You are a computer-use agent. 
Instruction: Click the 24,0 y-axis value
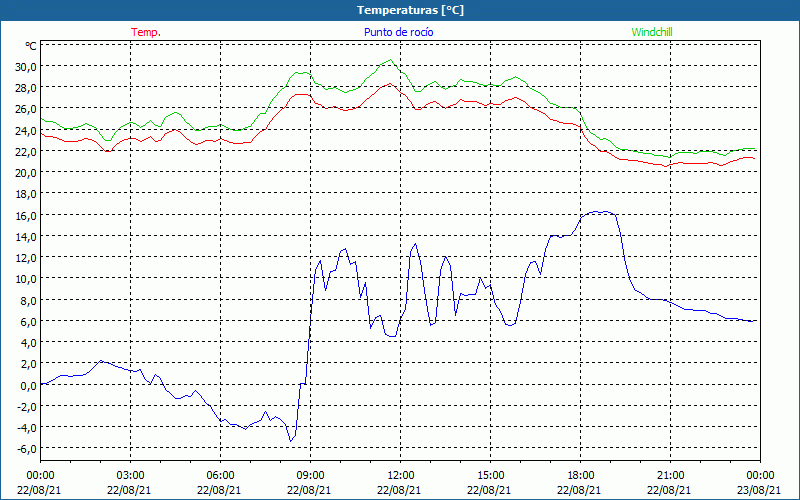pyautogui.click(x=27, y=131)
